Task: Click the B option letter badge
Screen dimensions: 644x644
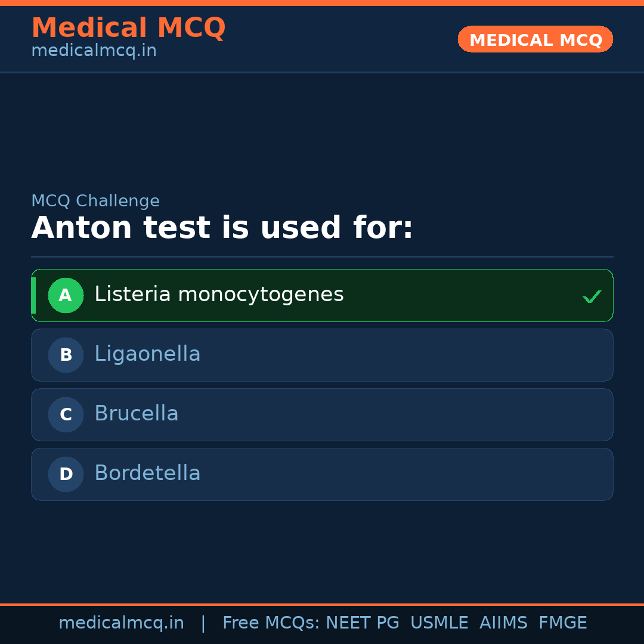Action: coord(66,355)
